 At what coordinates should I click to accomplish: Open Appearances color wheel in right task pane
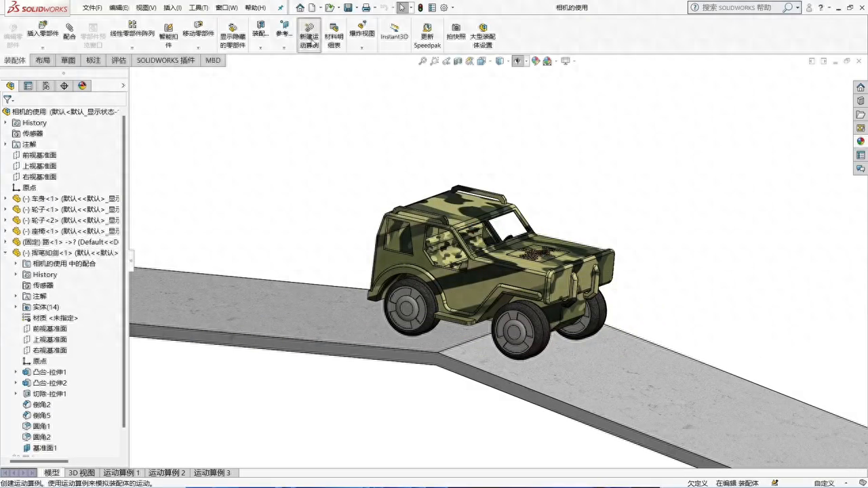861,142
